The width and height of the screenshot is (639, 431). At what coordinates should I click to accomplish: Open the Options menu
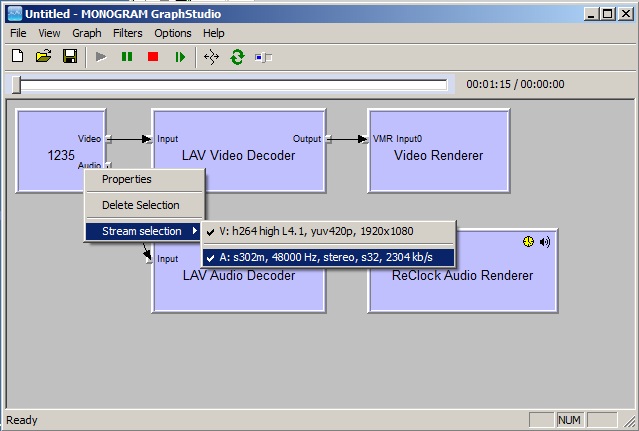(172, 33)
